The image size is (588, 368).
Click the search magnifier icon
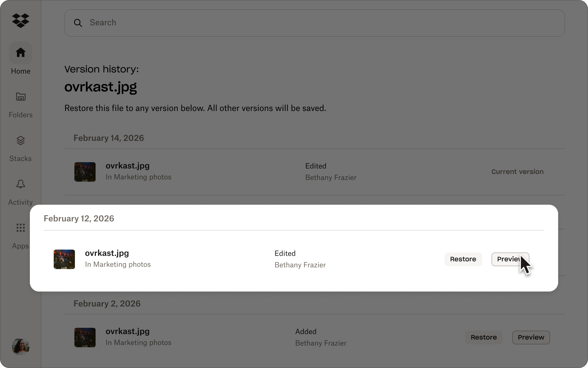pyautogui.click(x=78, y=23)
